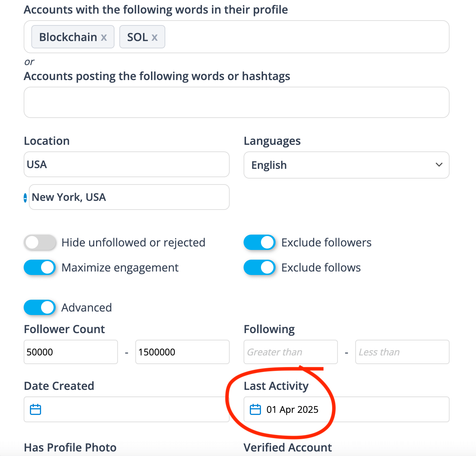
Task: Turn off Exclude follows toggle
Action: (260, 268)
